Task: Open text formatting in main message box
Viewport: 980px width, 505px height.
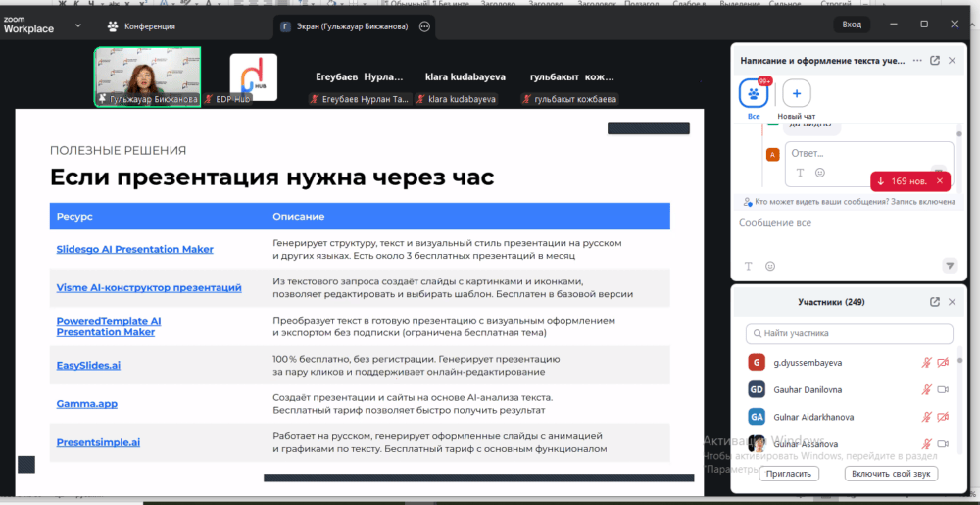Action: (x=749, y=266)
